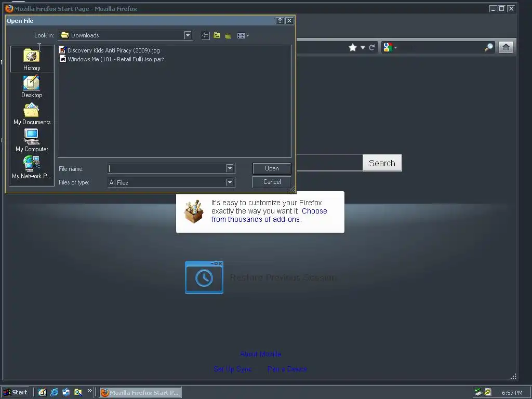Expand hidden quick launch items chevron

pyautogui.click(x=89, y=391)
